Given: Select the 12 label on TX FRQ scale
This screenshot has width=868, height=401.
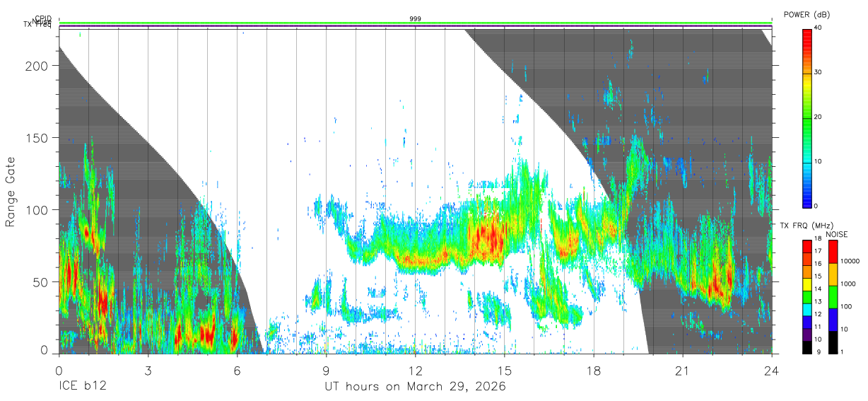Looking at the screenshot, I should (817, 314).
